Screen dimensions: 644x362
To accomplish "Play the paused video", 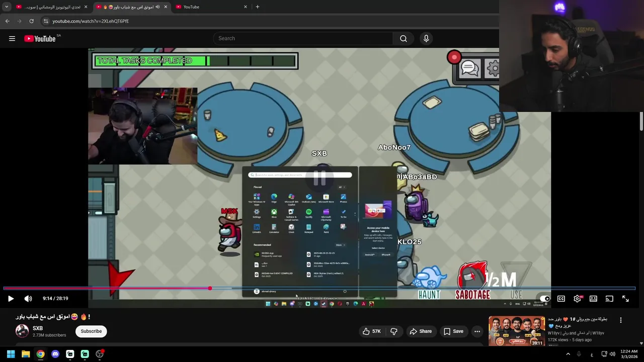I will tap(11, 299).
